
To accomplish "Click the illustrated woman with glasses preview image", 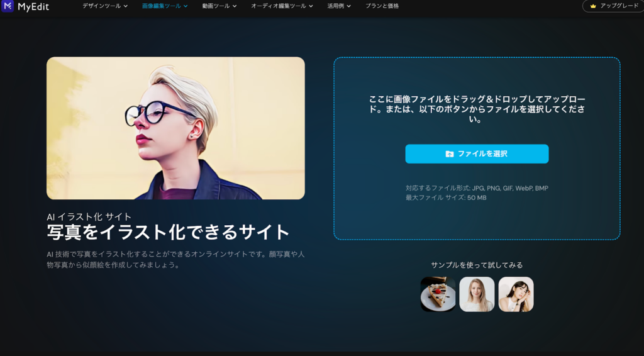I will [176, 128].
